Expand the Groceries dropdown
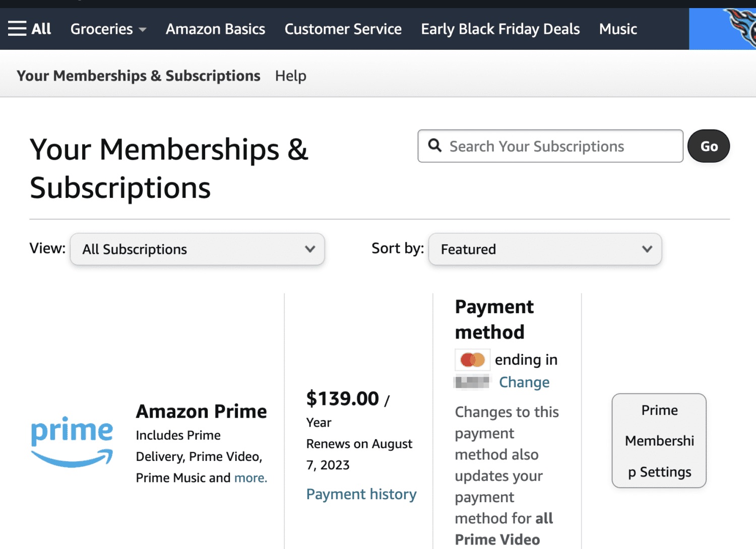The width and height of the screenshot is (756, 549). click(107, 29)
